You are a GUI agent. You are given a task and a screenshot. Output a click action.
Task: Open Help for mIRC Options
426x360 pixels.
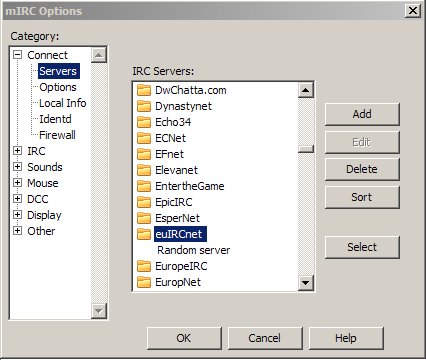pos(346,338)
